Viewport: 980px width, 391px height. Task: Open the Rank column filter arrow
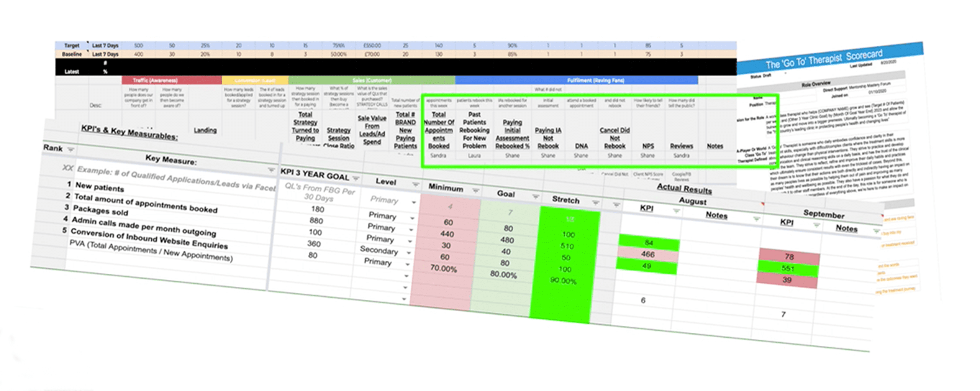click(70, 149)
